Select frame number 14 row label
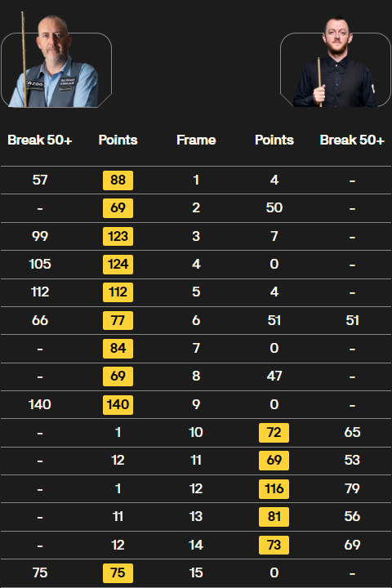 point(196,545)
